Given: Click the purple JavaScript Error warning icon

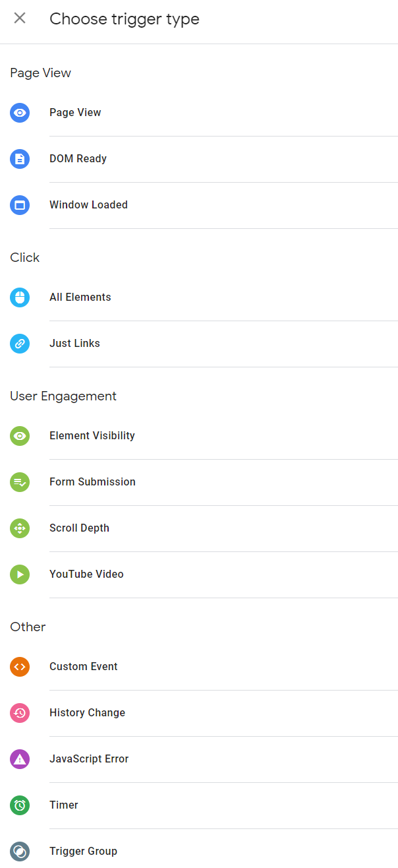Looking at the screenshot, I should tap(20, 759).
